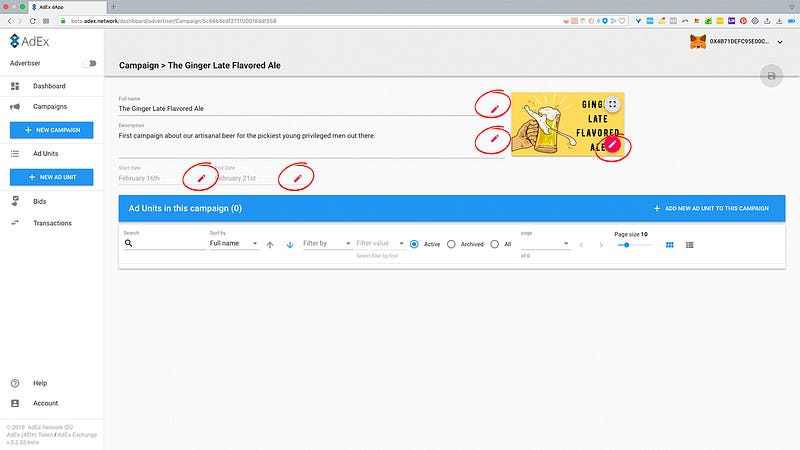
Task: Select the All radio button
Action: [494, 244]
